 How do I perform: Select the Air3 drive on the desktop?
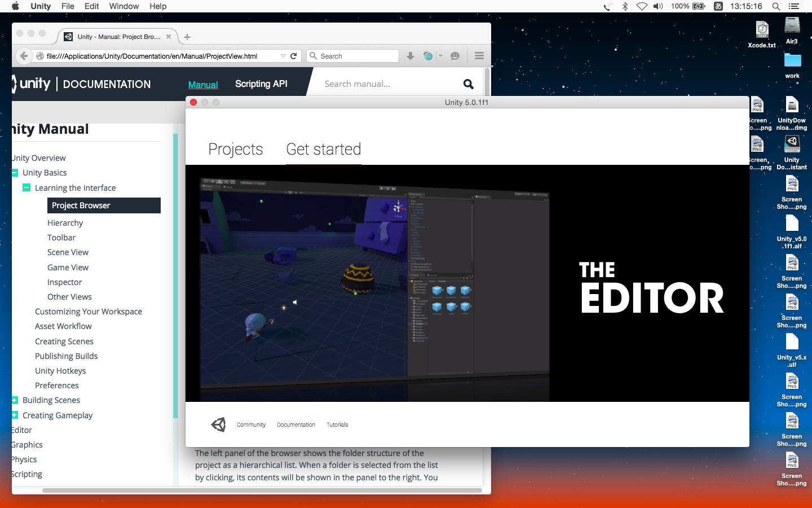[792, 31]
